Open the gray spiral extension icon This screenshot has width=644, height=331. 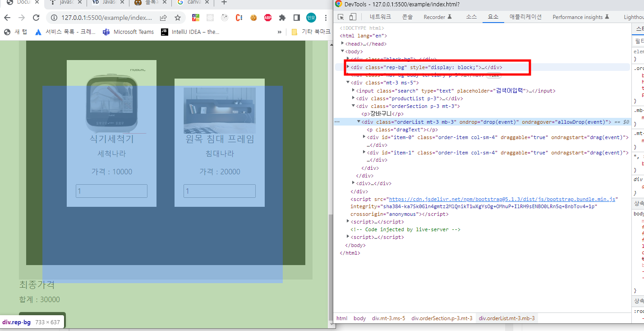click(x=225, y=18)
